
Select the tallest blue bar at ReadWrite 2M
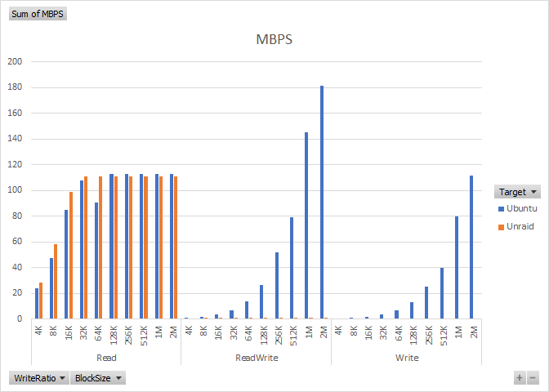tap(322, 203)
